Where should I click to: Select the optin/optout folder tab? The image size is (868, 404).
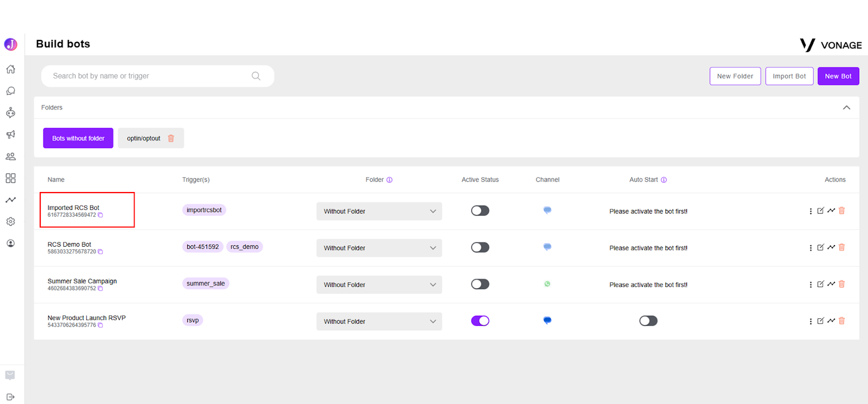coord(144,138)
